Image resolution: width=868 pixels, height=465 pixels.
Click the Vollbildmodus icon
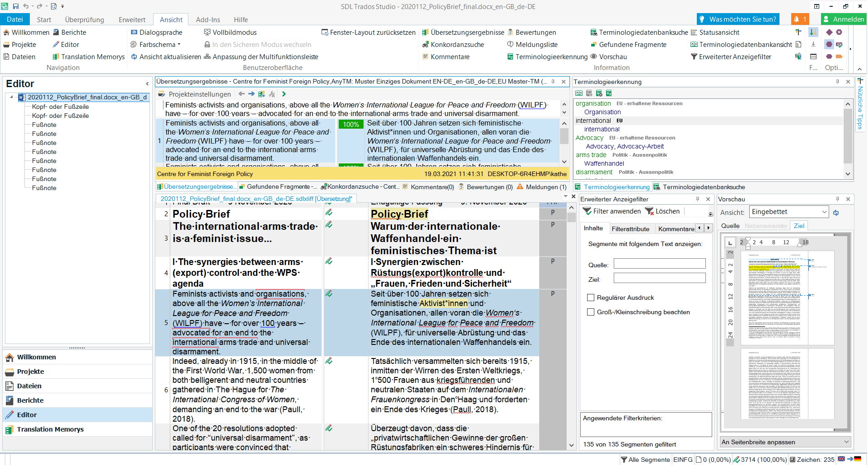[x=207, y=33]
